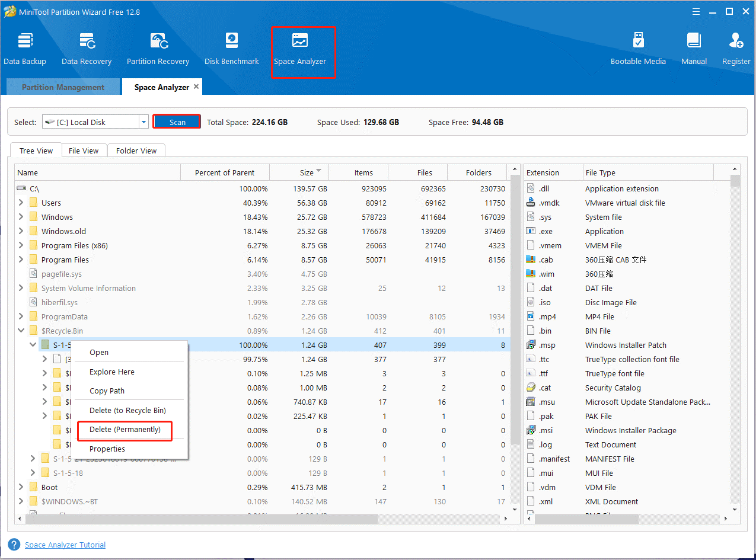Image resolution: width=756 pixels, height=560 pixels.
Task: Sort by the Name column header
Action: click(98, 172)
